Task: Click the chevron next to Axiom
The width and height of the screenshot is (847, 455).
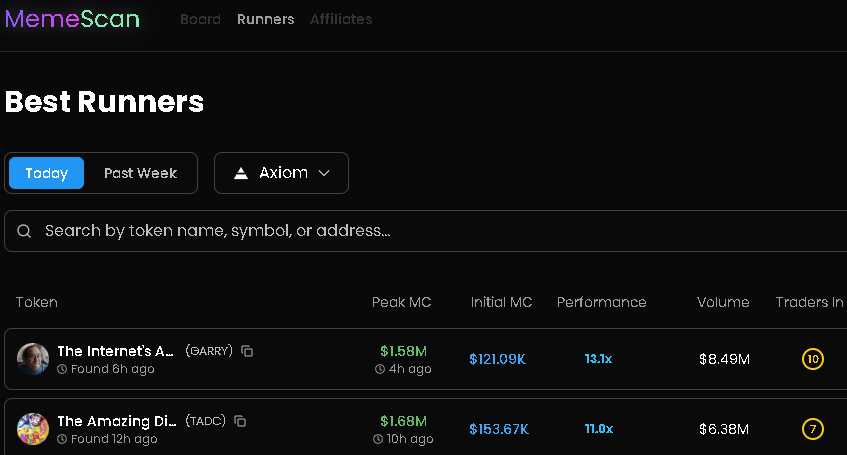Action: click(324, 173)
